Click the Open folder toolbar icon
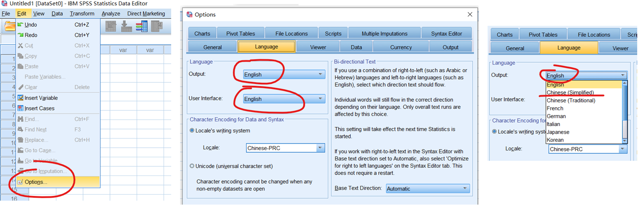 tap(8, 26)
